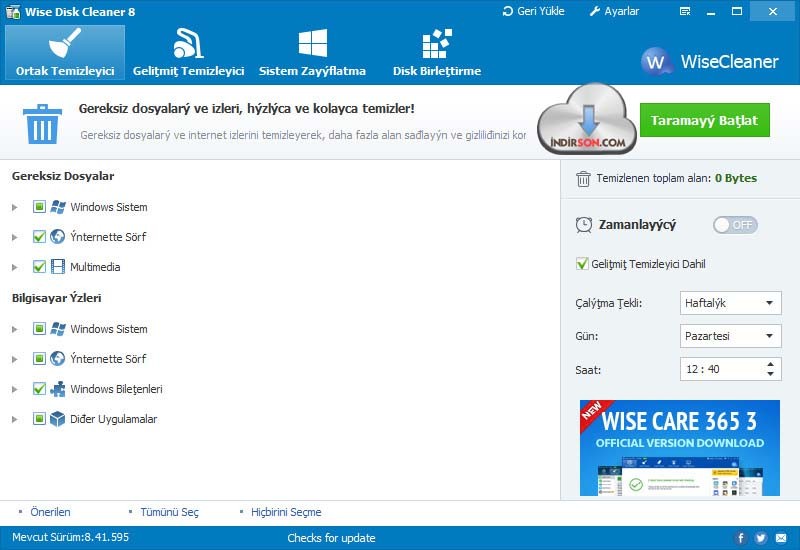
Task: Decrease Saat with the down arrow
Action: (770, 374)
